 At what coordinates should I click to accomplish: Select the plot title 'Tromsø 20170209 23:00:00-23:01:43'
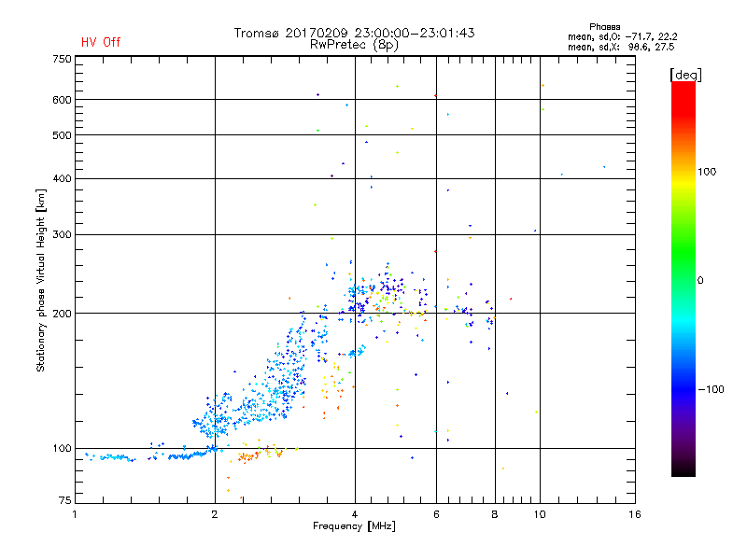354,33
